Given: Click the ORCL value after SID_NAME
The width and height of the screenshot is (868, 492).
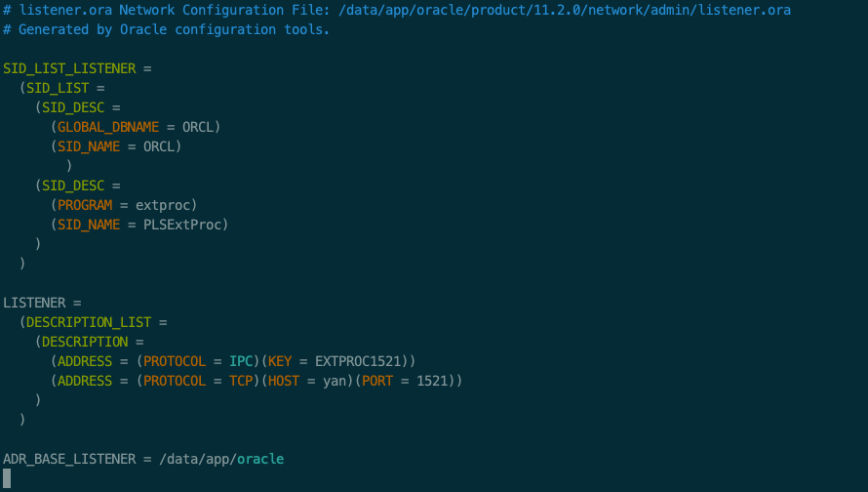Looking at the screenshot, I should click(159, 146).
